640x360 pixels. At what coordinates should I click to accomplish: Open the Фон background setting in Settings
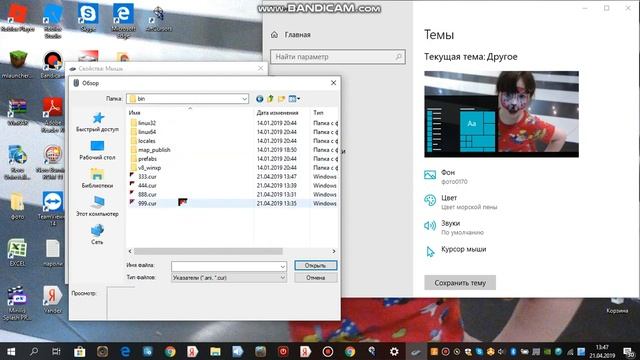coord(446,176)
